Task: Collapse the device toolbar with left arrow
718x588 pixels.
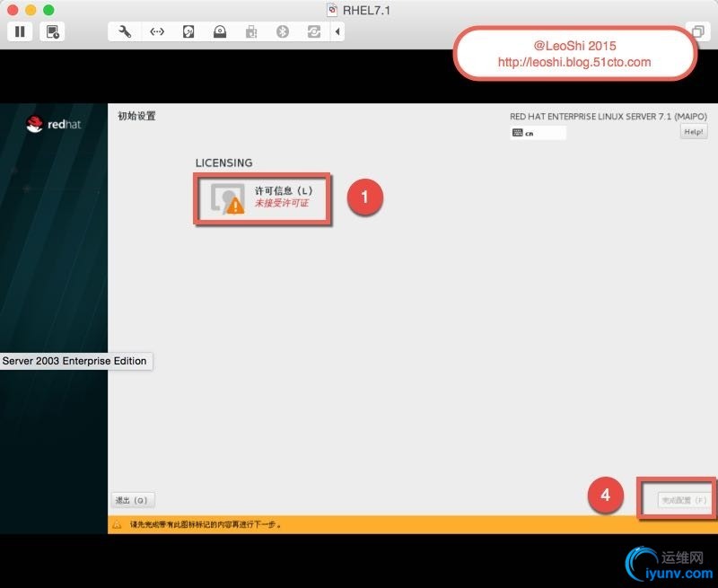Action: (337, 31)
